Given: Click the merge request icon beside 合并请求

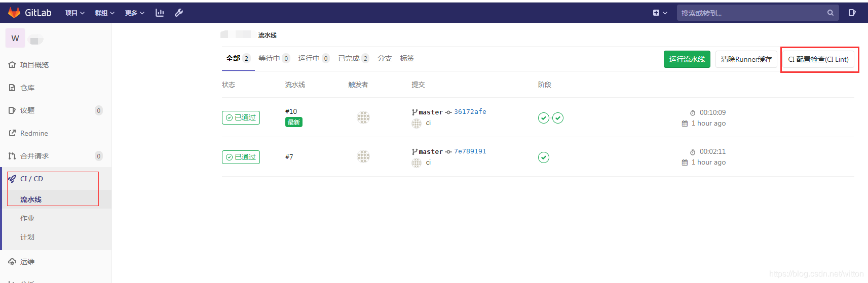Looking at the screenshot, I should pyautogui.click(x=12, y=156).
